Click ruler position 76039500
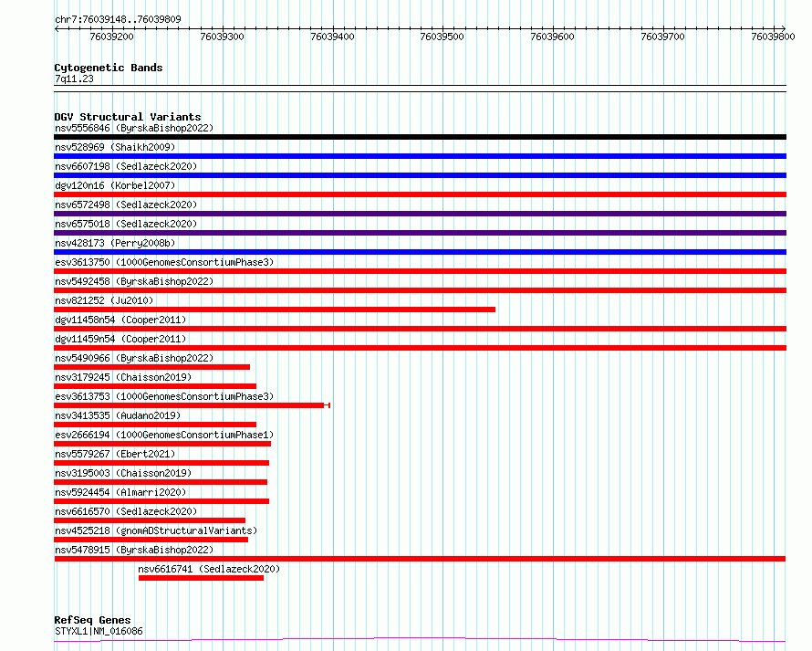The image size is (812, 651). click(x=442, y=37)
